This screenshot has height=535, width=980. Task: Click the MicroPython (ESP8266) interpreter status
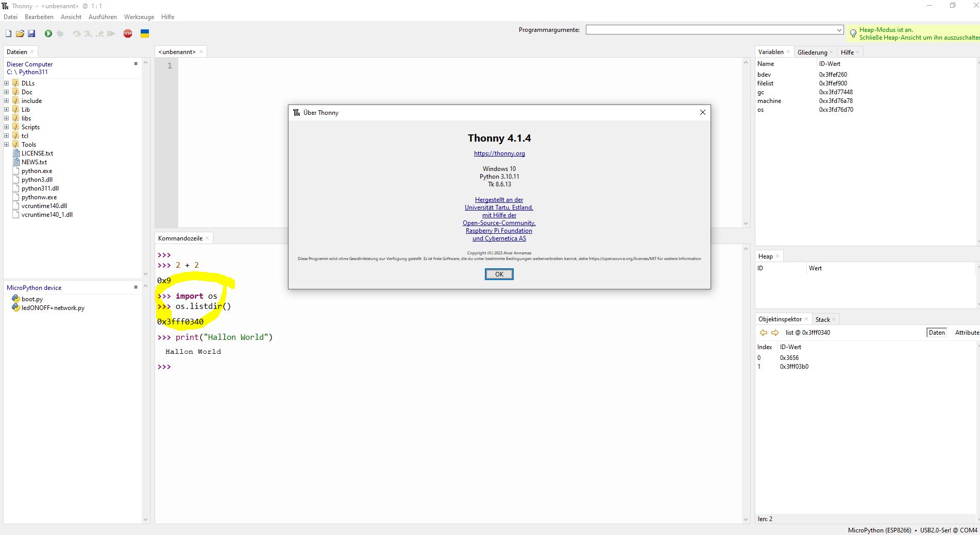click(x=879, y=530)
